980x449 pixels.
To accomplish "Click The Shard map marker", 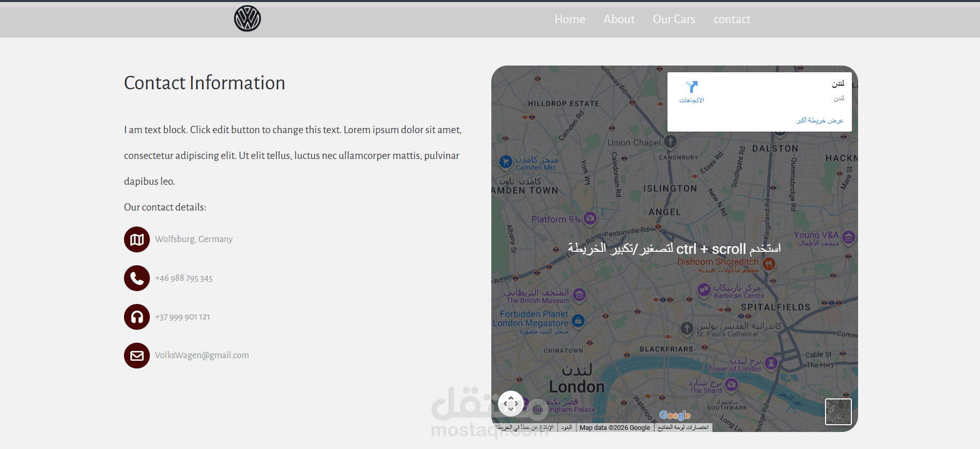I will coord(731,384).
